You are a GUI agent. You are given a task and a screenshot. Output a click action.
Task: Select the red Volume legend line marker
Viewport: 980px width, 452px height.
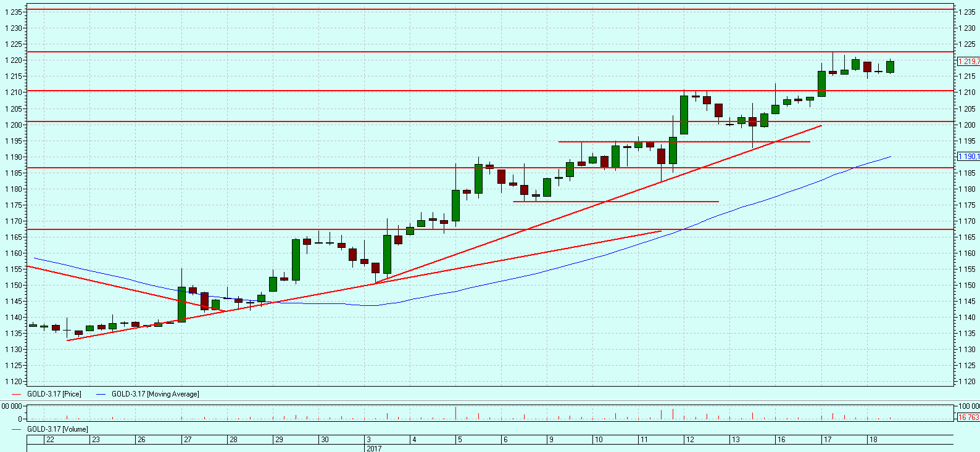click(x=17, y=429)
